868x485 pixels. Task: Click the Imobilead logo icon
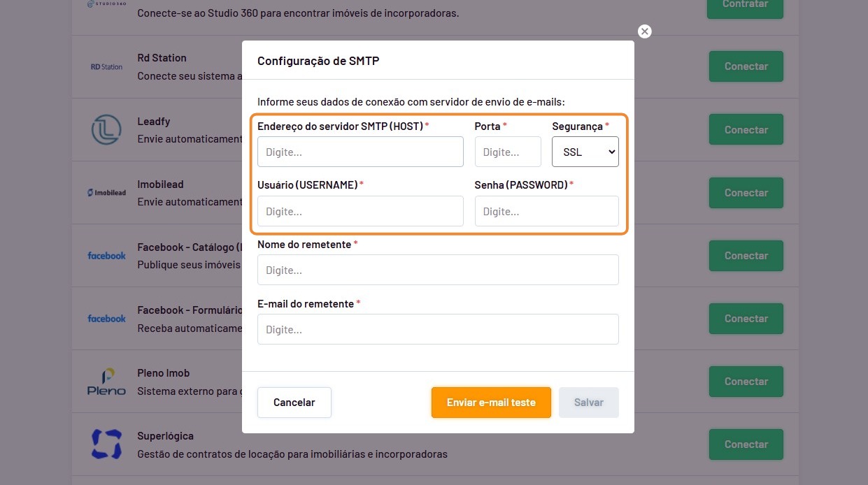pos(106,193)
